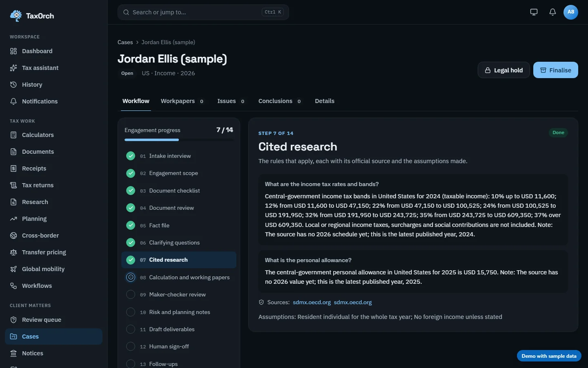Click the Tax returns icon
Image resolution: width=588 pixels, height=368 pixels.
pos(13,185)
